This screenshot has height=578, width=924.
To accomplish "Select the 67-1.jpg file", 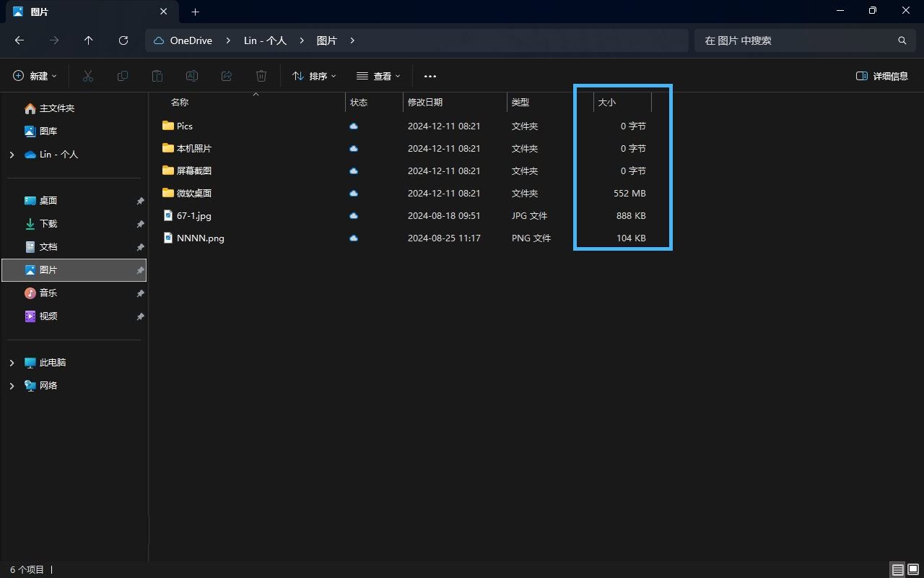I will [193, 215].
